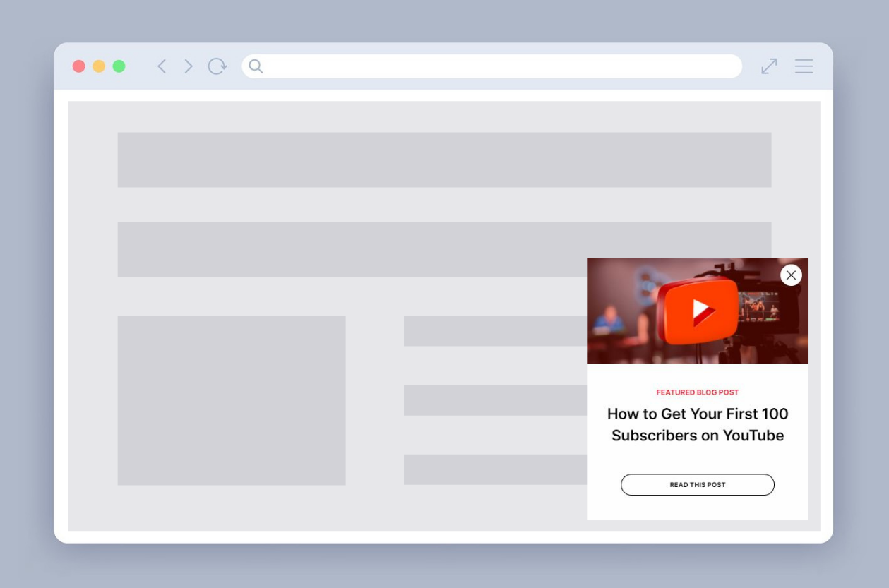This screenshot has width=889, height=588.
Task: Click the headline "How to Get Your First 100 Subscribers on YouTube"
Action: 698,424
